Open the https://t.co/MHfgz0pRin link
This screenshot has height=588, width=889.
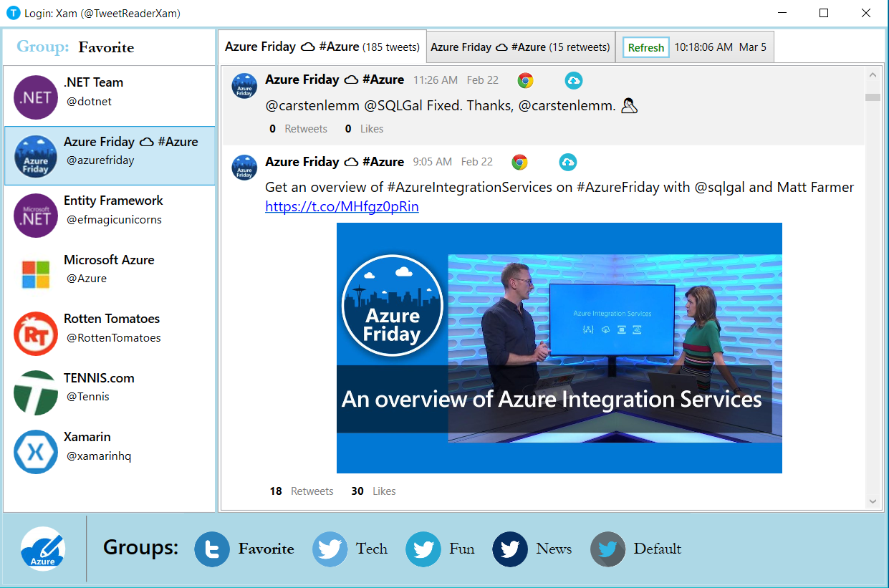coord(342,207)
